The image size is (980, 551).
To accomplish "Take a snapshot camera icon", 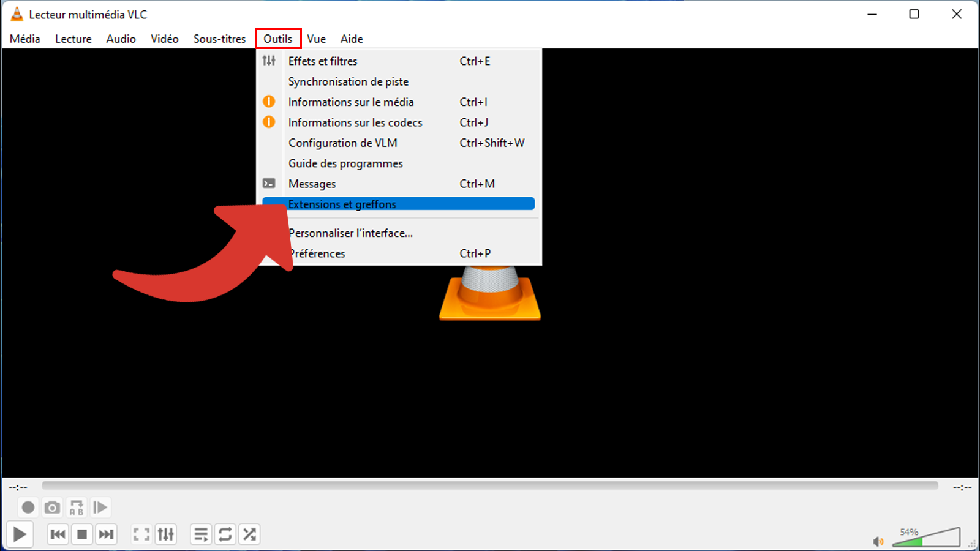I will click(52, 508).
